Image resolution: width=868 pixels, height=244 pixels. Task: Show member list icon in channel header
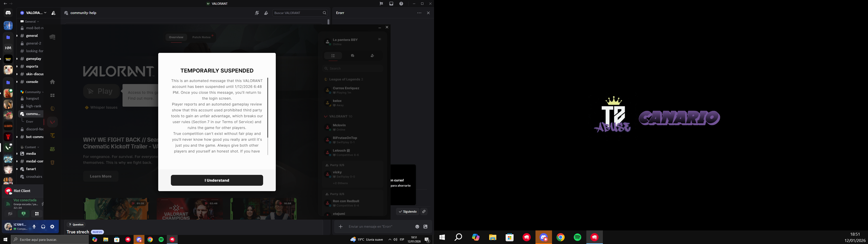click(266, 13)
